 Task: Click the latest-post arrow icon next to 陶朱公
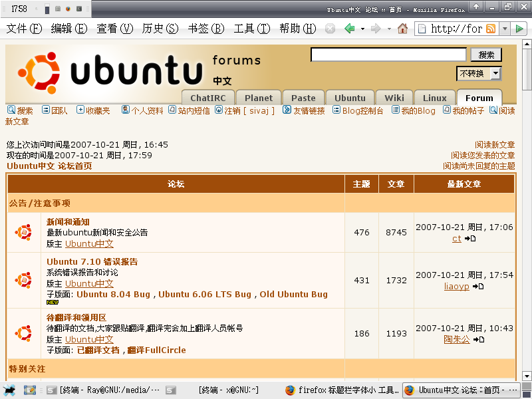click(479, 339)
